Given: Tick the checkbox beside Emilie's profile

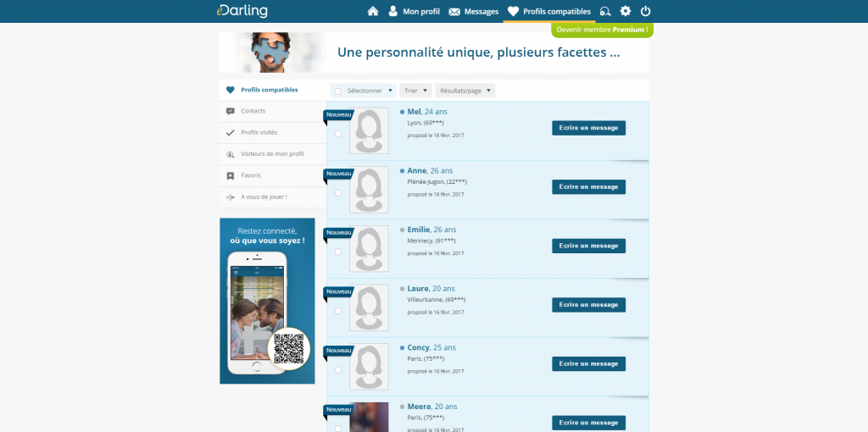Looking at the screenshot, I should point(338,252).
